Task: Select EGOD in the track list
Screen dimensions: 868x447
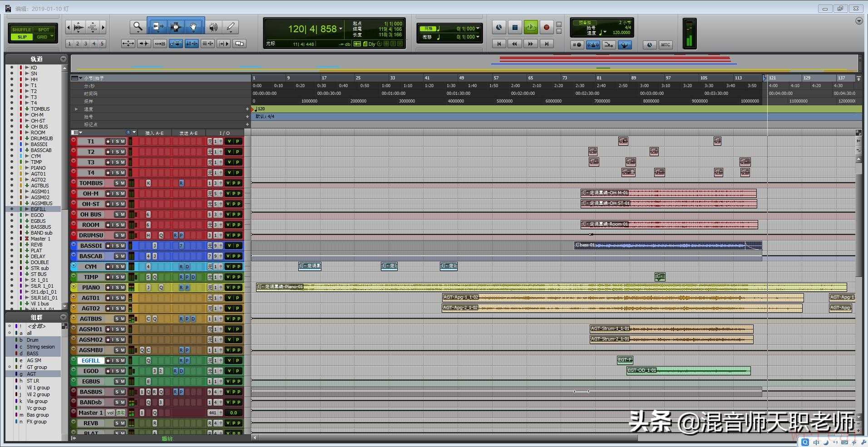Action: tap(37, 215)
